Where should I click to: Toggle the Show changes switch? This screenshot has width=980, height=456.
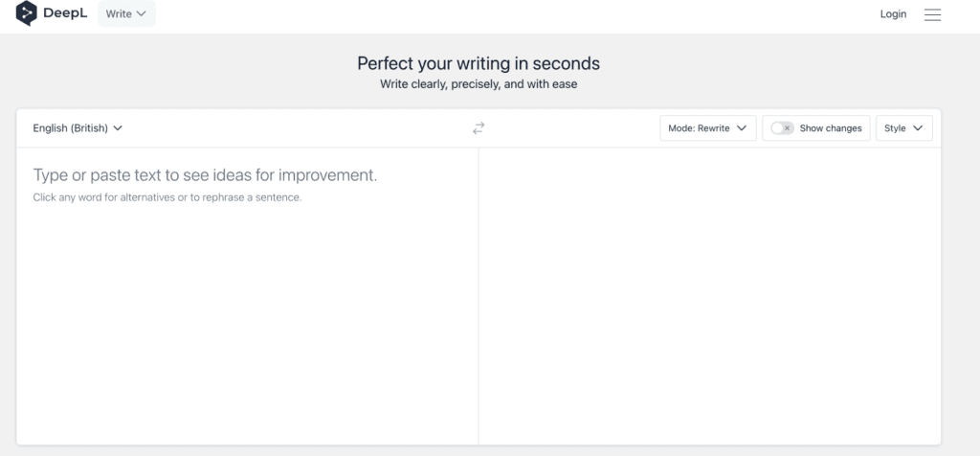782,128
